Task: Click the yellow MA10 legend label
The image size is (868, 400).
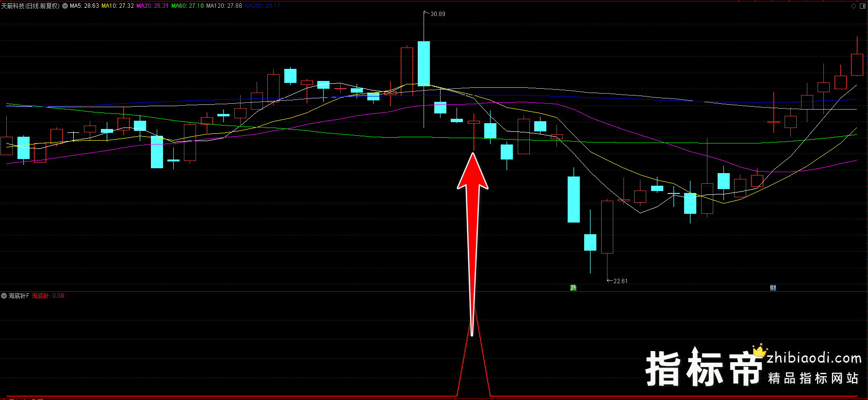Action: tap(117, 6)
